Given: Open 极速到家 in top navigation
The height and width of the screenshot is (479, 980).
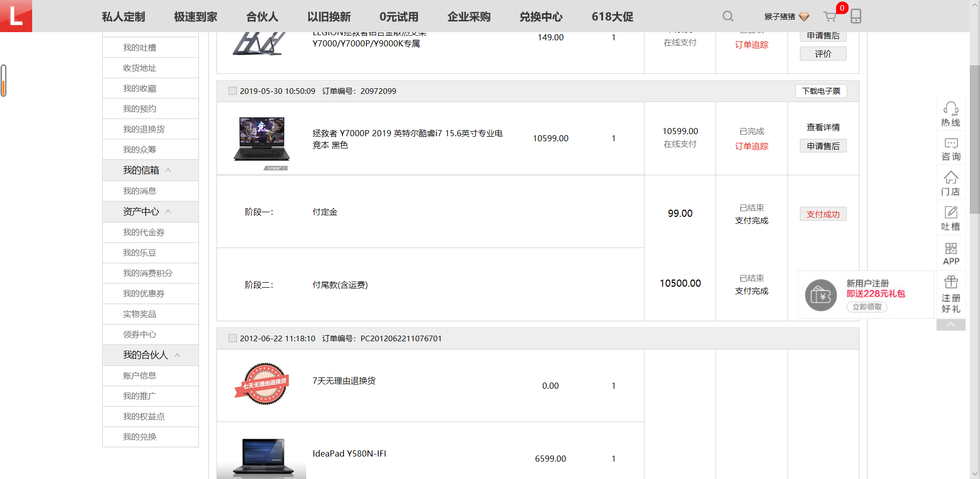Looking at the screenshot, I should [195, 17].
